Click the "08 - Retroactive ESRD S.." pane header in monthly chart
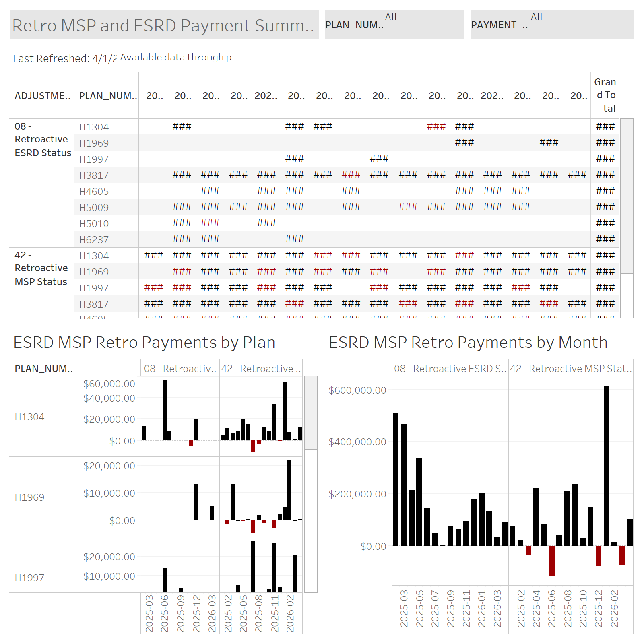 click(450, 368)
